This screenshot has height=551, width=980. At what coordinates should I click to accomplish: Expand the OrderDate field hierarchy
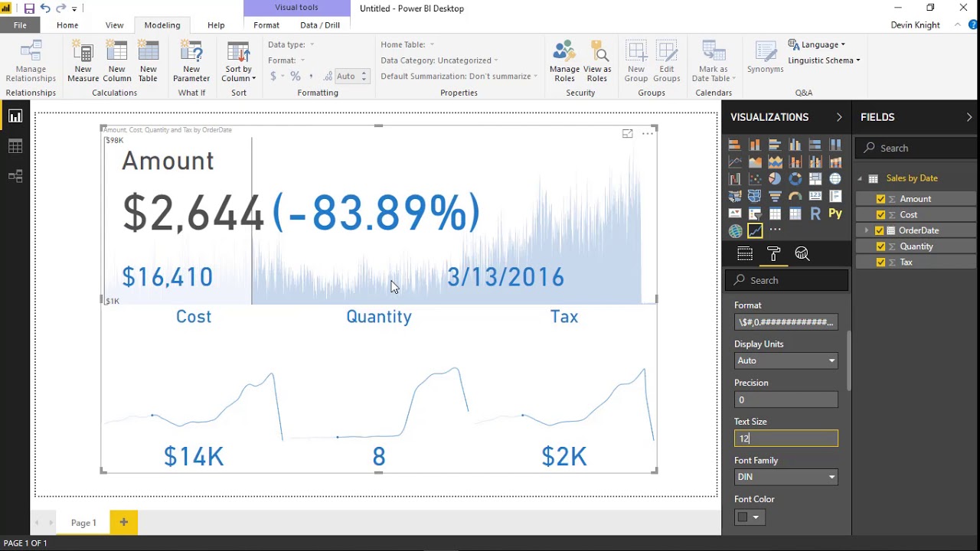pos(866,230)
